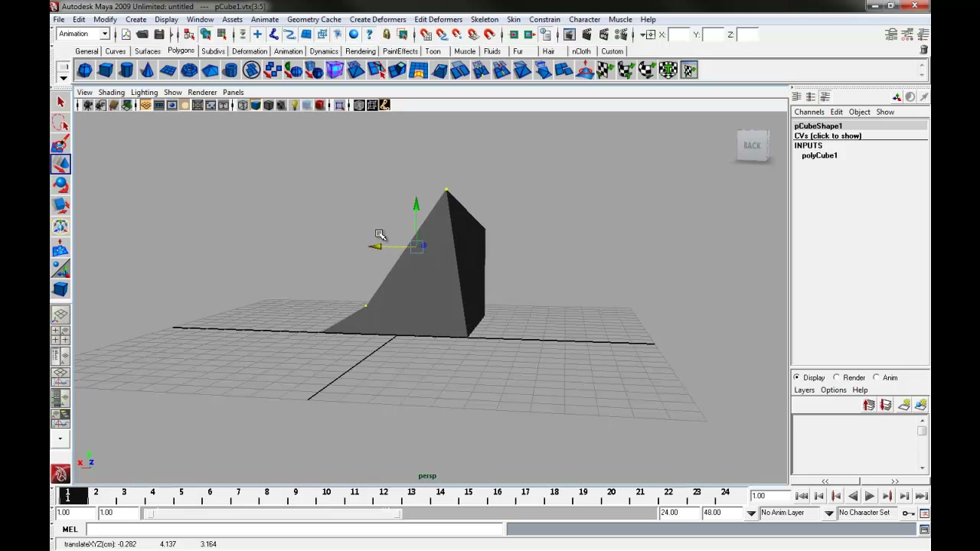Select the polyCube1 input node
The image size is (980, 551).
819,155
